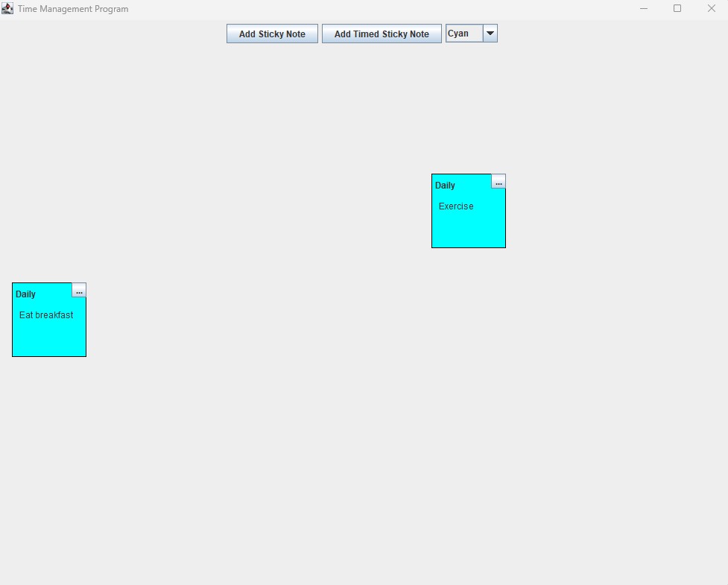Close the Time Management Program window
Viewport: 728px width, 585px height.
(x=711, y=8)
